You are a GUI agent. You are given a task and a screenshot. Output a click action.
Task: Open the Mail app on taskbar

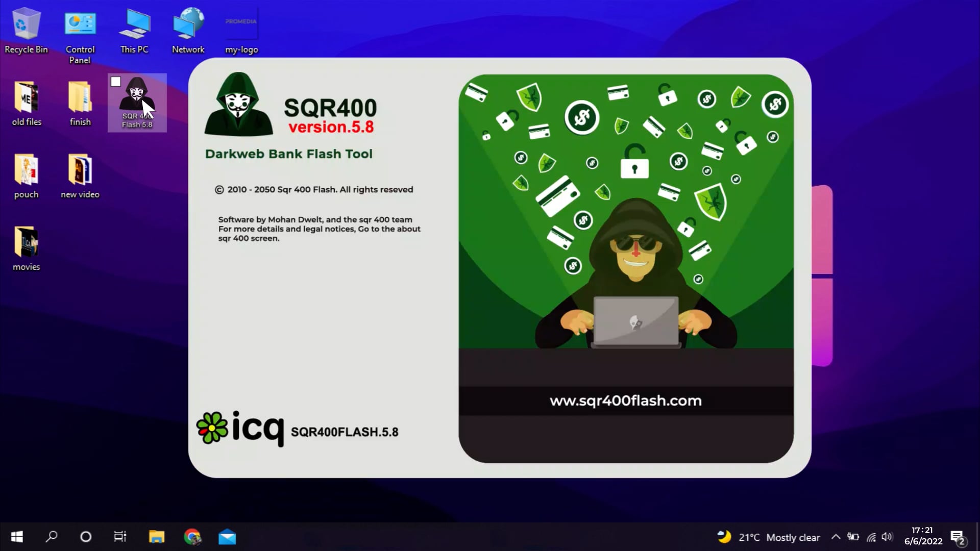tap(227, 537)
